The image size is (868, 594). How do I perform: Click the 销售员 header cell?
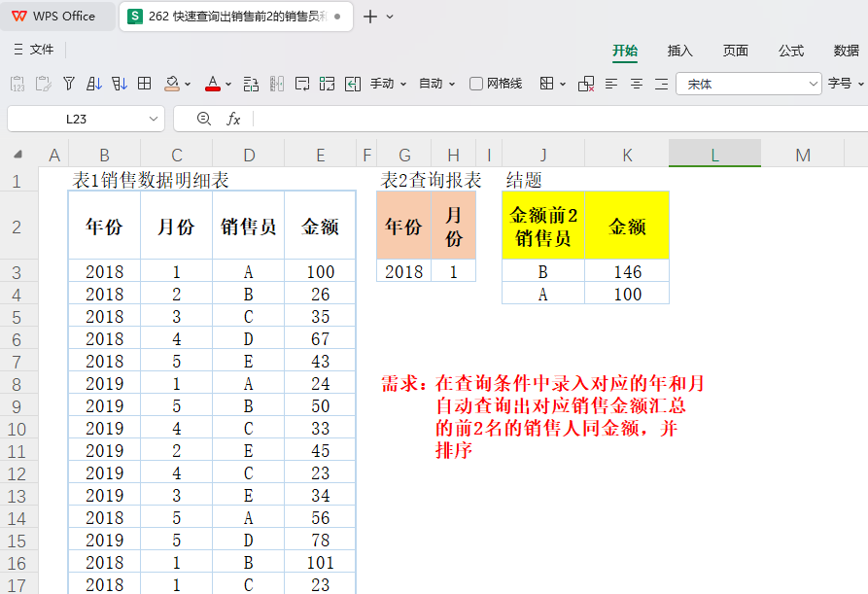pyautogui.click(x=248, y=226)
